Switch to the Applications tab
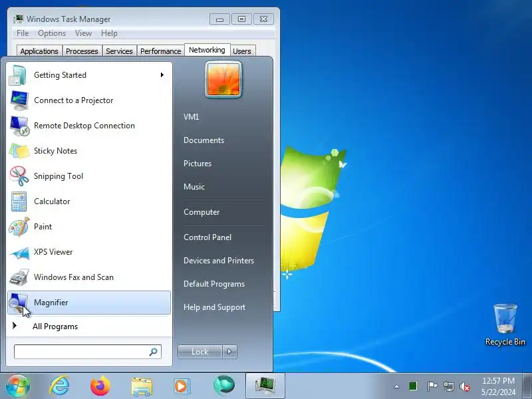Image resolution: width=532 pixels, height=399 pixels. [x=39, y=51]
